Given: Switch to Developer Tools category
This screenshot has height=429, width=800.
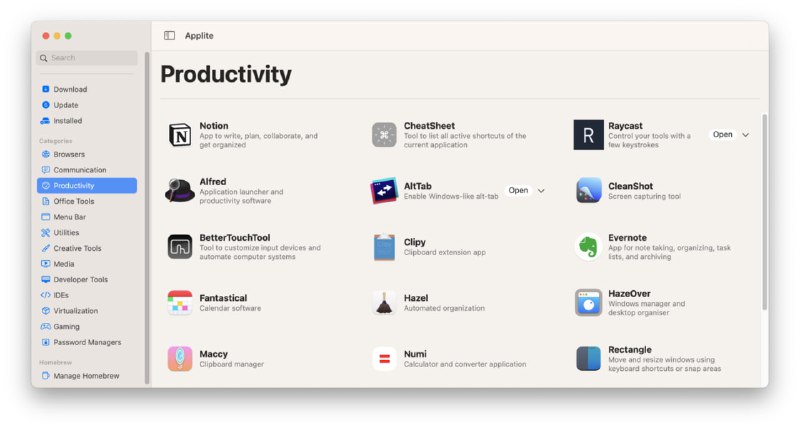Looking at the screenshot, I should (x=80, y=279).
